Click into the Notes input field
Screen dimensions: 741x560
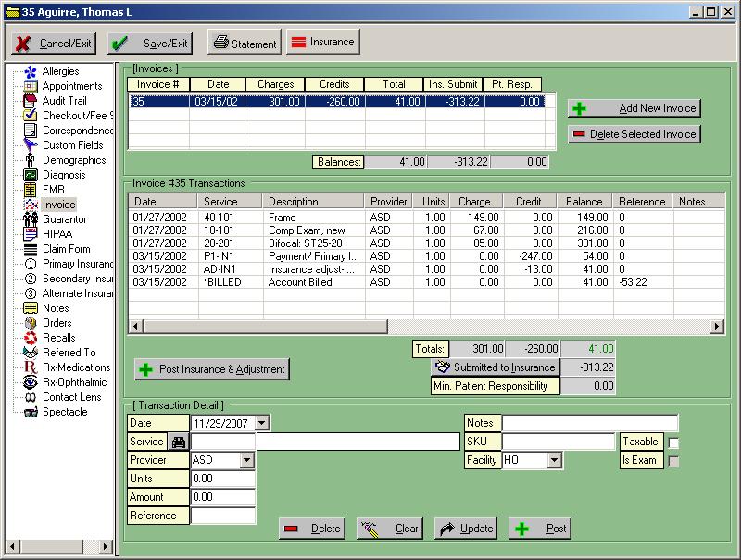click(x=589, y=423)
